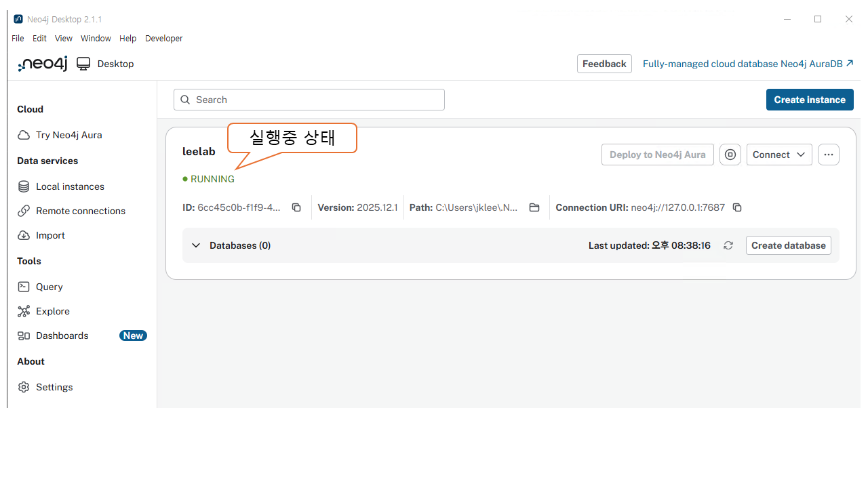Click the Create database button
The height and width of the screenshot is (488, 868).
(x=788, y=245)
